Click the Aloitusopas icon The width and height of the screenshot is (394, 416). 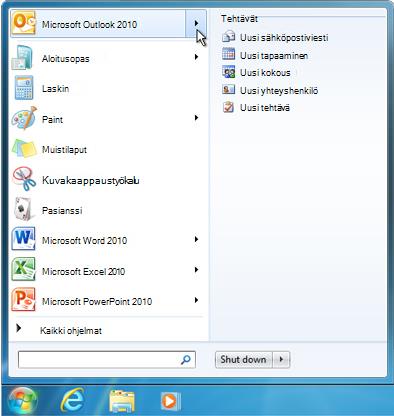point(22,58)
